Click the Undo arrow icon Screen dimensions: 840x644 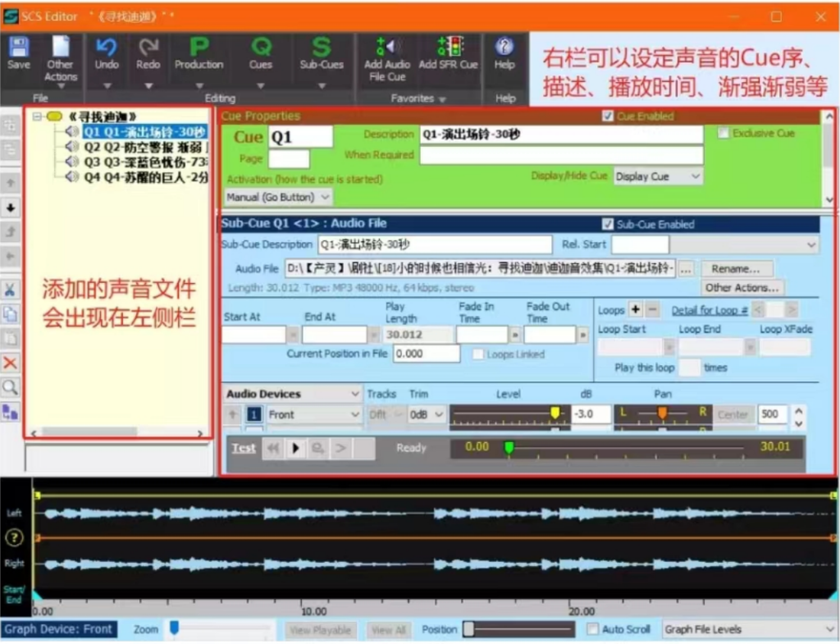pos(107,47)
